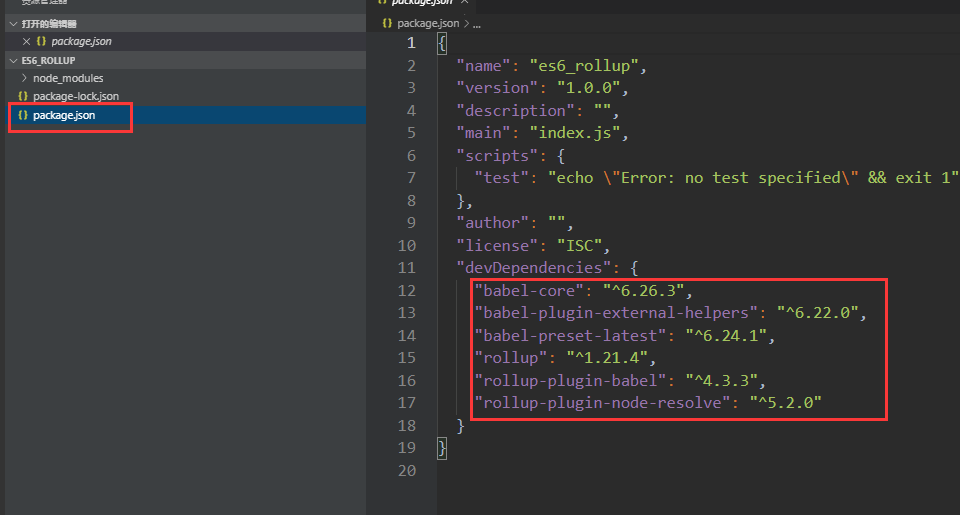
Task: Collapse the open editors section chevron
Action: click(13, 24)
